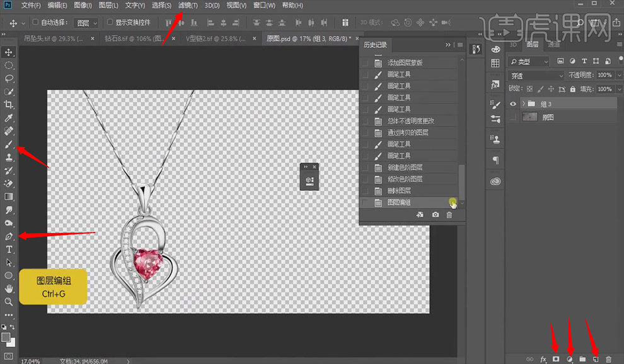This screenshot has height=364, width=624.
Task: Select the Dodge tool
Action: (8, 223)
